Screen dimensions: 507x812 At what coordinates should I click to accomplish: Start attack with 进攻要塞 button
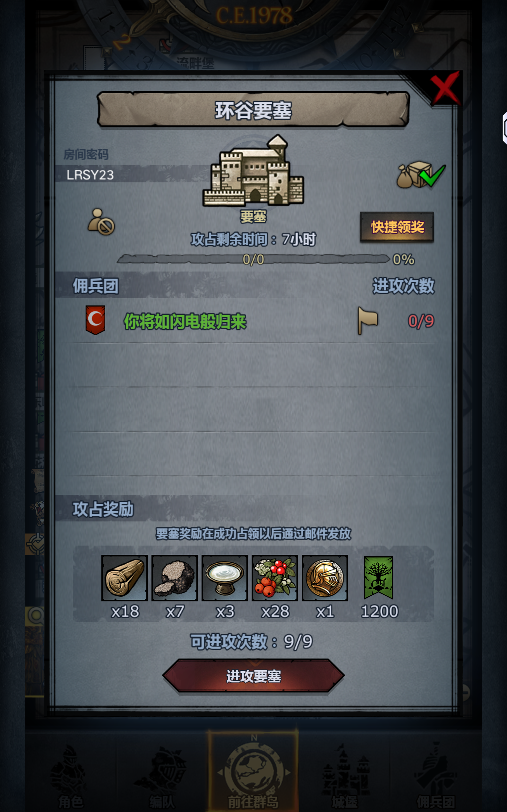pyautogui.click(x=253, y=676)
